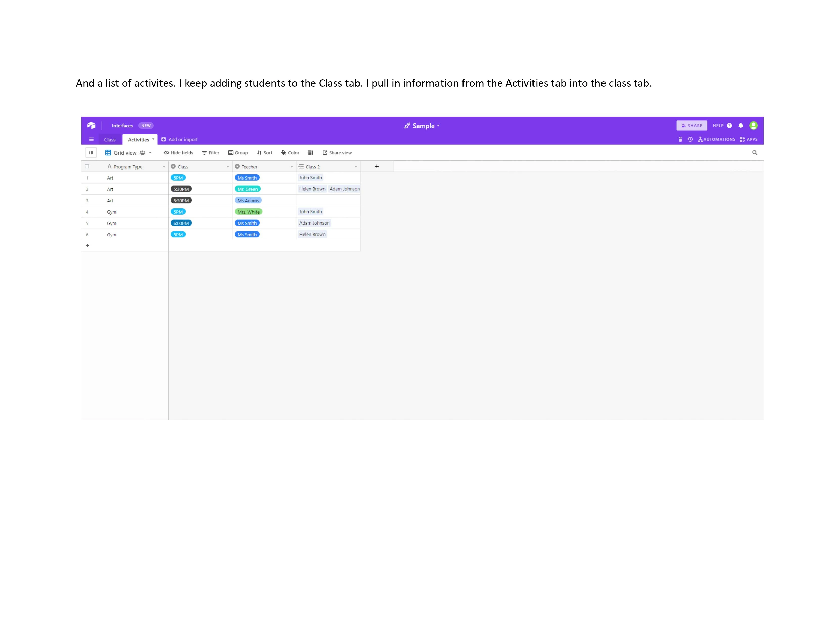The width and height of the screenshot is (834, 644).
Task: Click Add or import table
Action: pyautogui.click(x=179, y=140)
